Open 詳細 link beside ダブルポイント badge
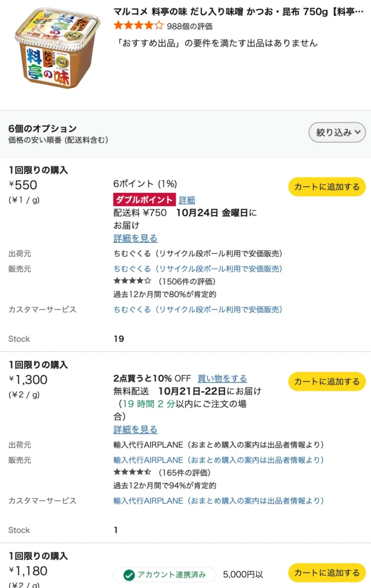 (187, 200)
